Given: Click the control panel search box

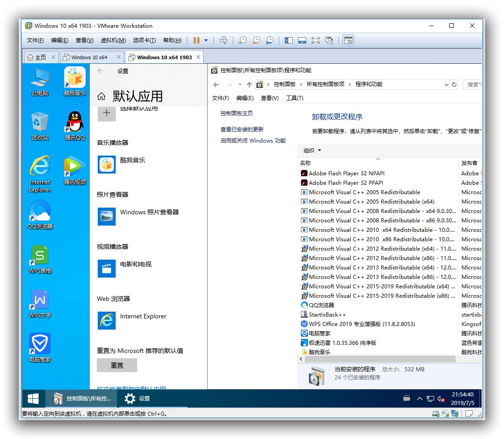Looking at the screenshot, I should coord(473,84).
